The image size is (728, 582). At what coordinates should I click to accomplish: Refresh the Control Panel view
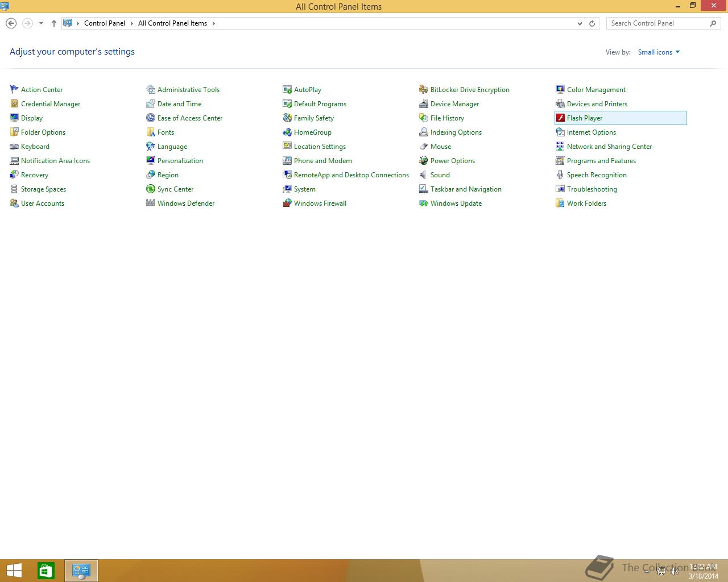[592, 23]
